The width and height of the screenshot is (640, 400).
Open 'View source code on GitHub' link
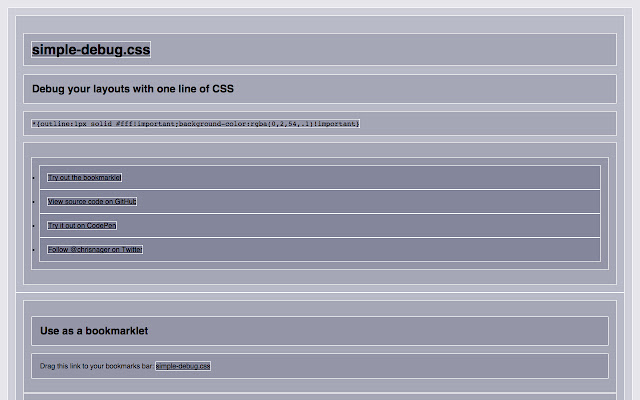pos(92,202)
